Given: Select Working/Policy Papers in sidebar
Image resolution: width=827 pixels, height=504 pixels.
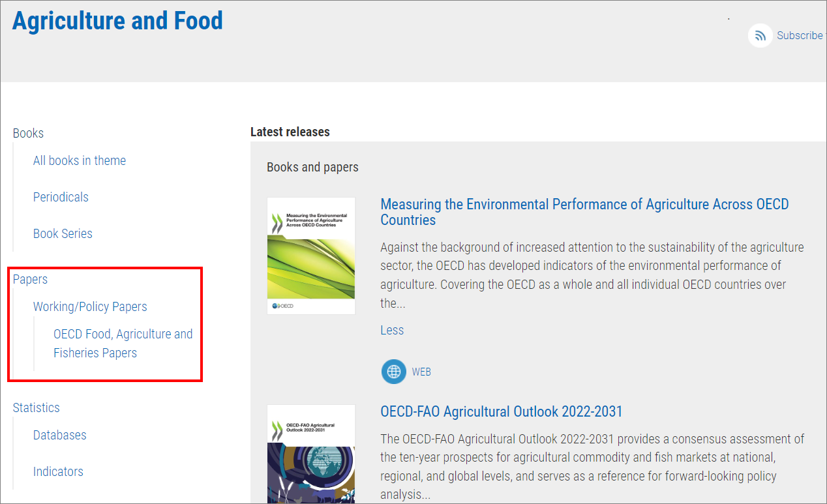Looking at the screenshot, I should tap(90, 306).
